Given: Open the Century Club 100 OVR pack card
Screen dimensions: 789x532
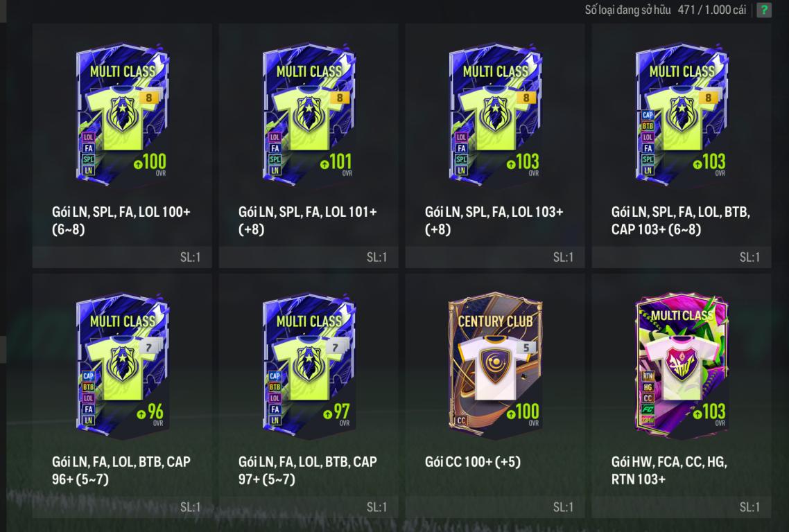Looking at the screenshot, I should click(495, 365).
